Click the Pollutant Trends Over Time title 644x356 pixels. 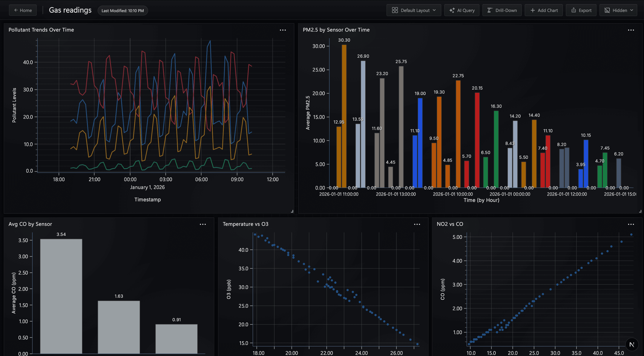pos(41,30)
